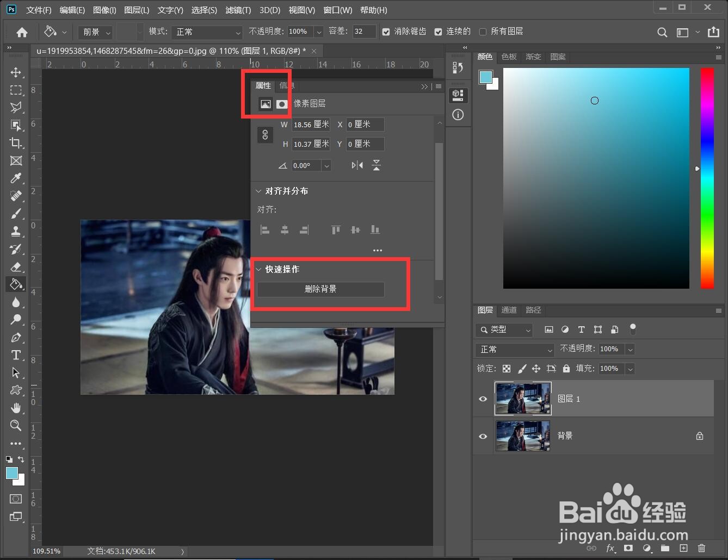Open layer blend mode 正常 dropdown
The height and width of the screenshot is (560, 728).
515,350
